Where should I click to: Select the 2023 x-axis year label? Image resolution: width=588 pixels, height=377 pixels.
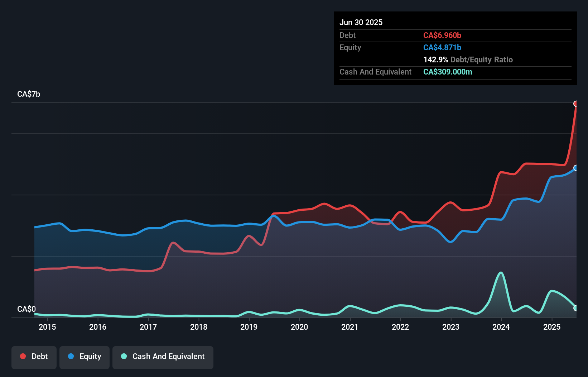tap(451, 327)
